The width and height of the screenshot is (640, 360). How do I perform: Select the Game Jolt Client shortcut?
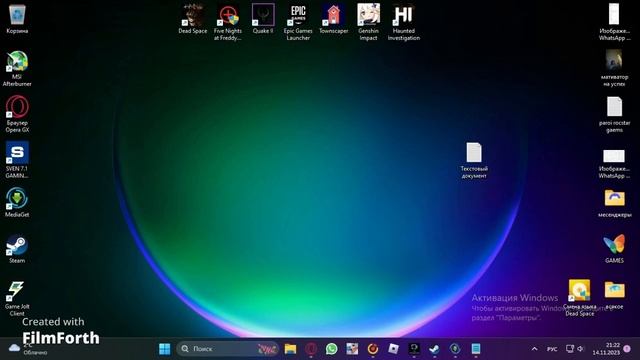click(x=17, y=298)
